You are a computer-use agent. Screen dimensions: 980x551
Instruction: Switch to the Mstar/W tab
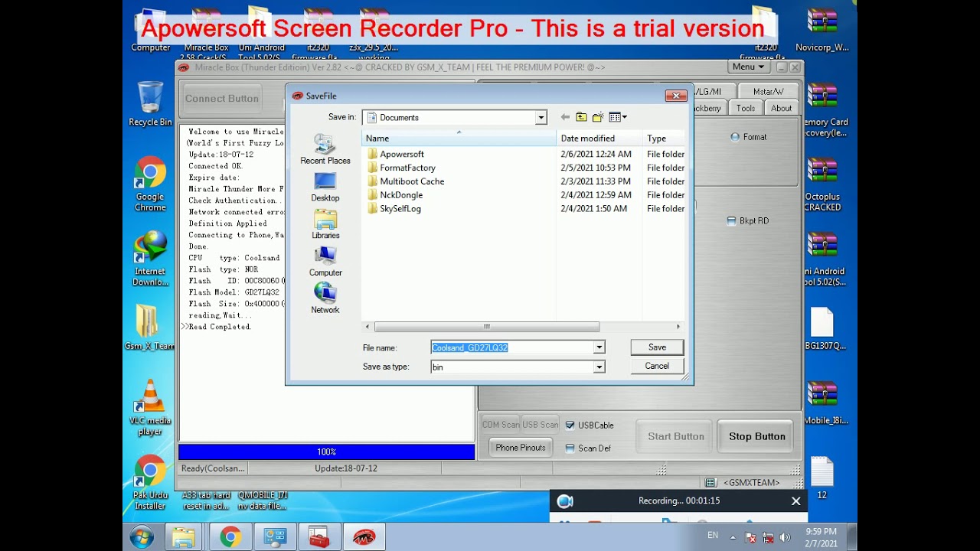pos(768,92)
